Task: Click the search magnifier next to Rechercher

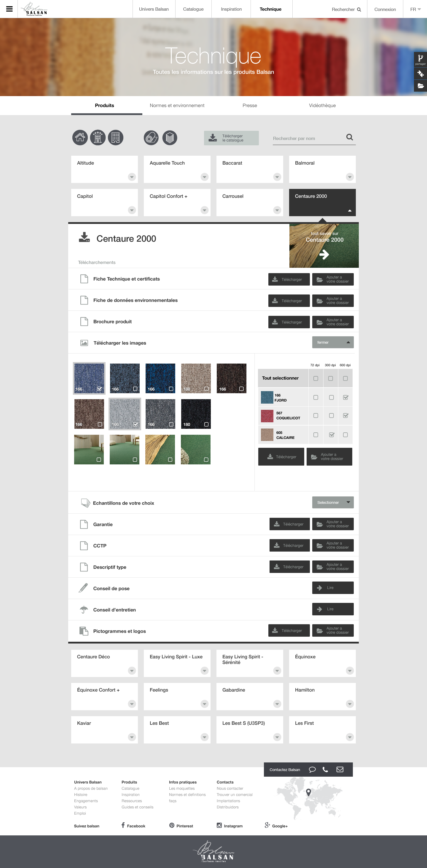Action: (359, 9)
